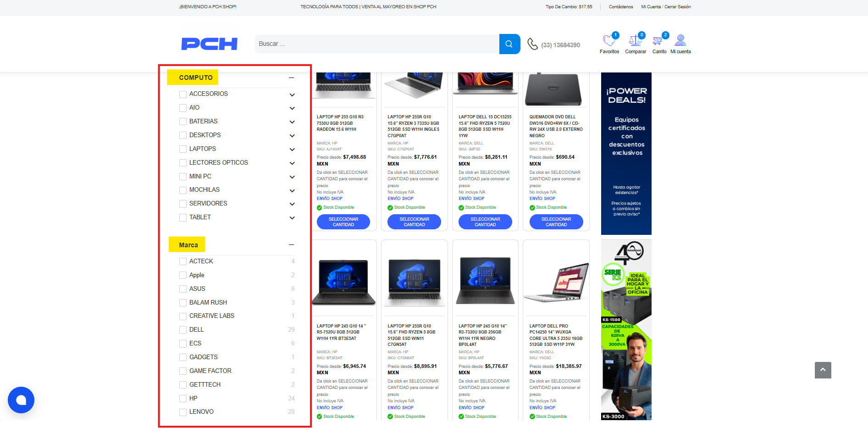Click the scroll-to-top arrow button
Screen dimensions: 868x428
click(823, 370)
